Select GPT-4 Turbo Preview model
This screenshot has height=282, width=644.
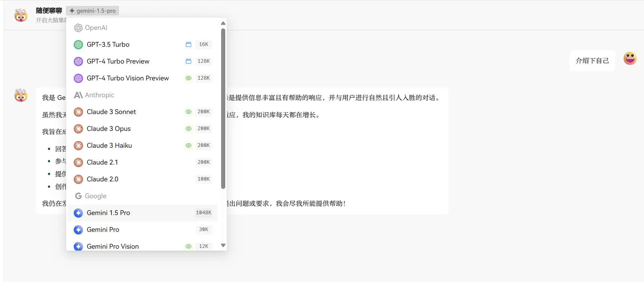143,61
